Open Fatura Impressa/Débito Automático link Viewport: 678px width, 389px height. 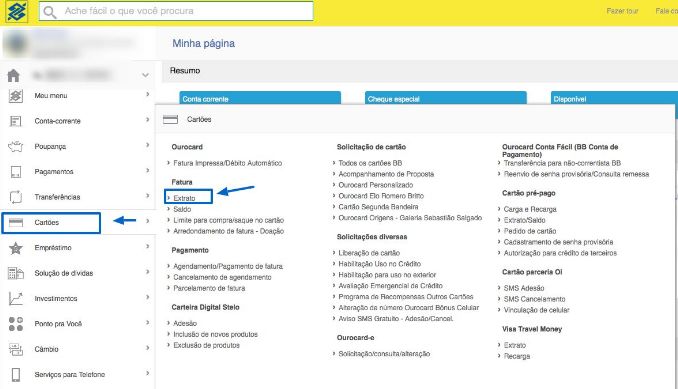click(227, 163)
